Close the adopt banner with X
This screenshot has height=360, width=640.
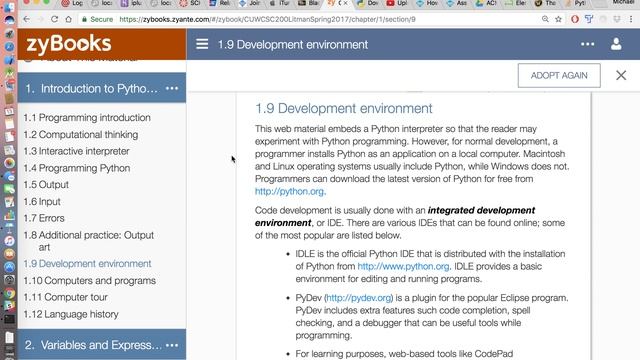(621, 75)
